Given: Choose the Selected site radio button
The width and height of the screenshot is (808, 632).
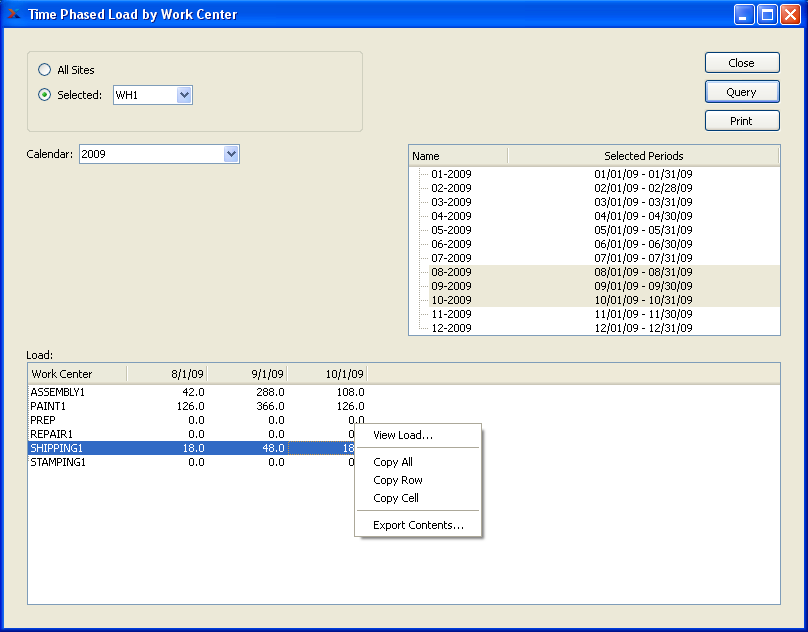Looking at the screenshot, I should [x=44, y=95].
